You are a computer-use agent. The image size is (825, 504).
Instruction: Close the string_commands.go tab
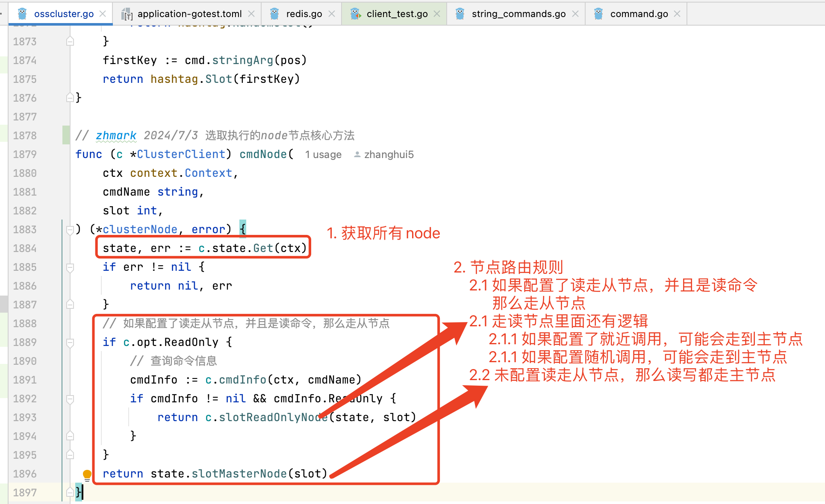[575, 14]
